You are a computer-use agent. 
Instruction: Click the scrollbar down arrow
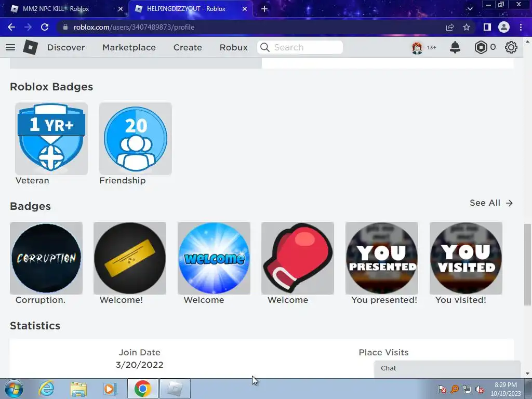click(527, 374)
